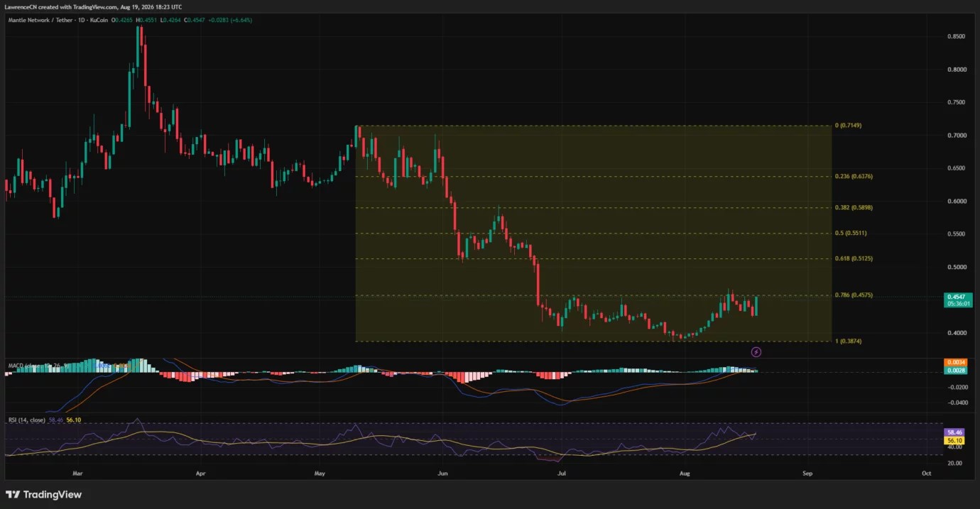The height and width of the screenshot is (509, 980).
Task: Click the 40.00 RSI axis label
Action: coord(954,447)
